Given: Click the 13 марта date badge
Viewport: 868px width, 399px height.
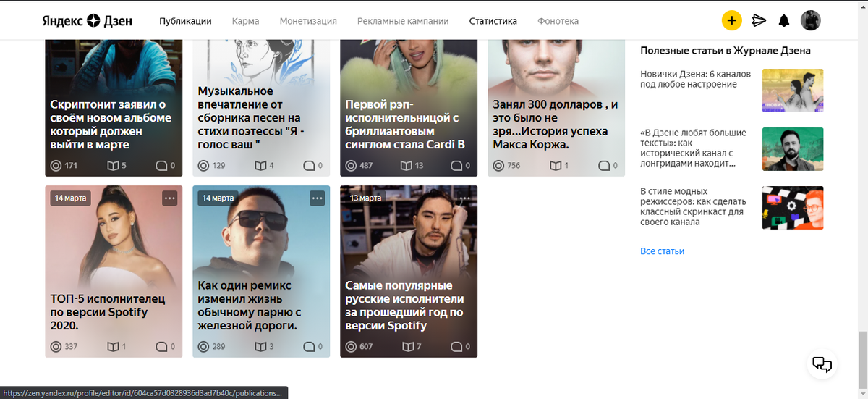Looking at the screenshot, I should coord(365,198).
